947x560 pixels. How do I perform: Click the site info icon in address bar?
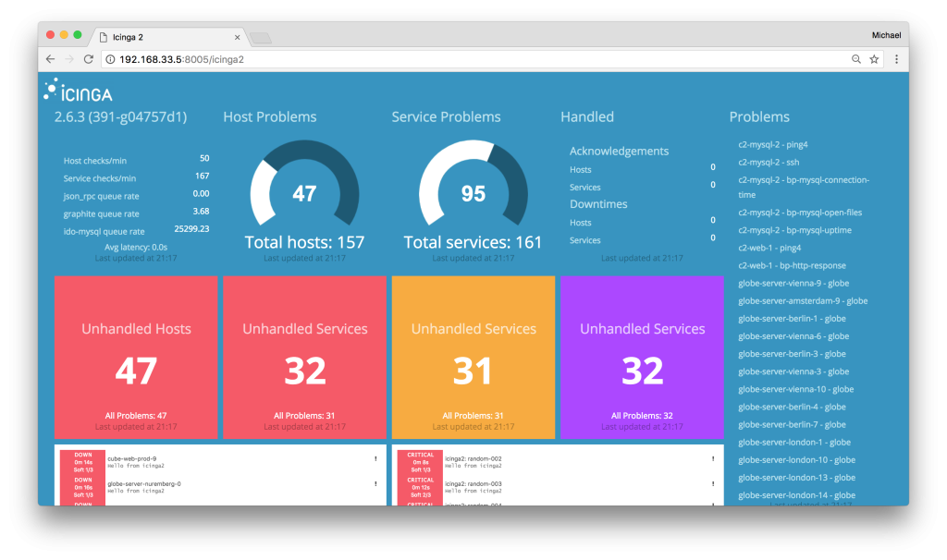111,58
